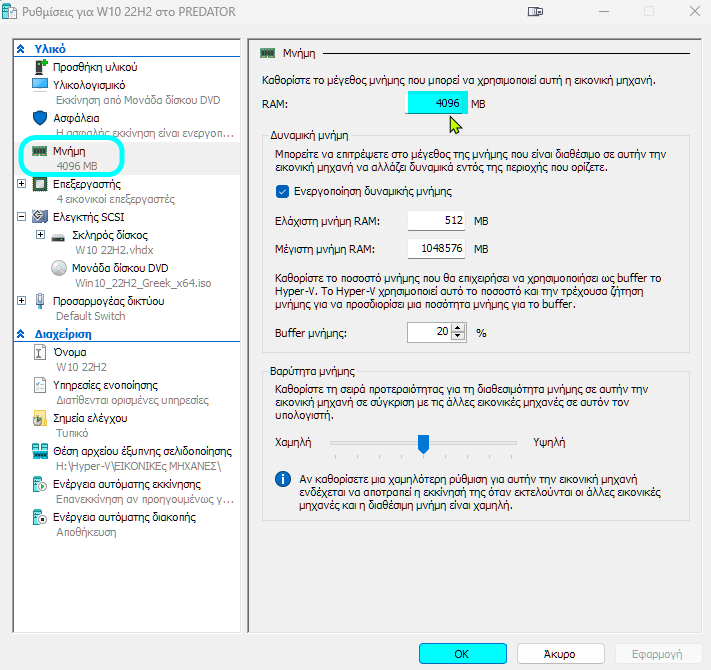
Task: Click the Security (Ασφάλεια) shield icon
Action: [x=40, y=118]
